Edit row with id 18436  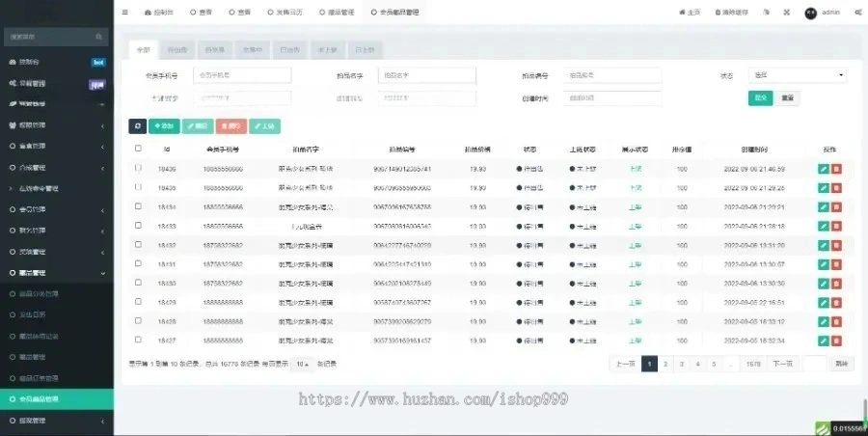pyautogui.click(x=824, y=169)
